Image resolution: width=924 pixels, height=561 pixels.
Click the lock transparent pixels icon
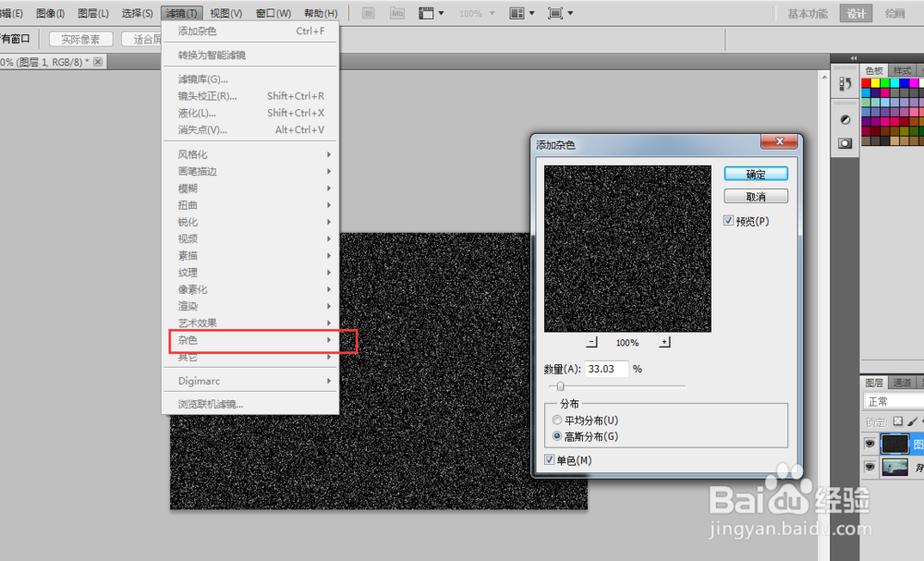897,421
